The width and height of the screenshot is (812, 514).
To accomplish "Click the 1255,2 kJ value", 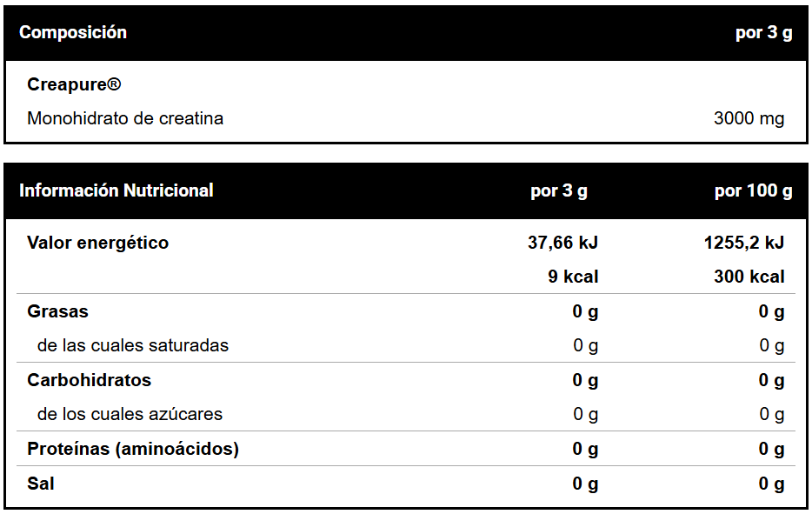I will point(744,243).
